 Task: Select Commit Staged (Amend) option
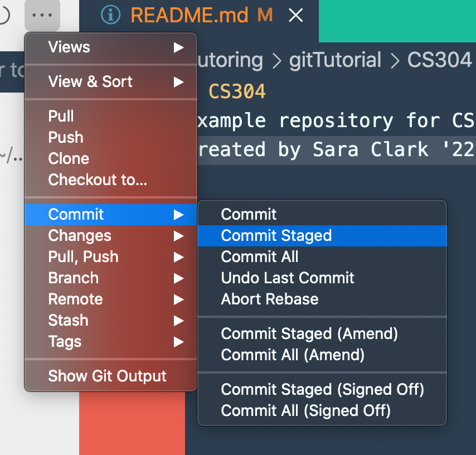tap(322, 334)
